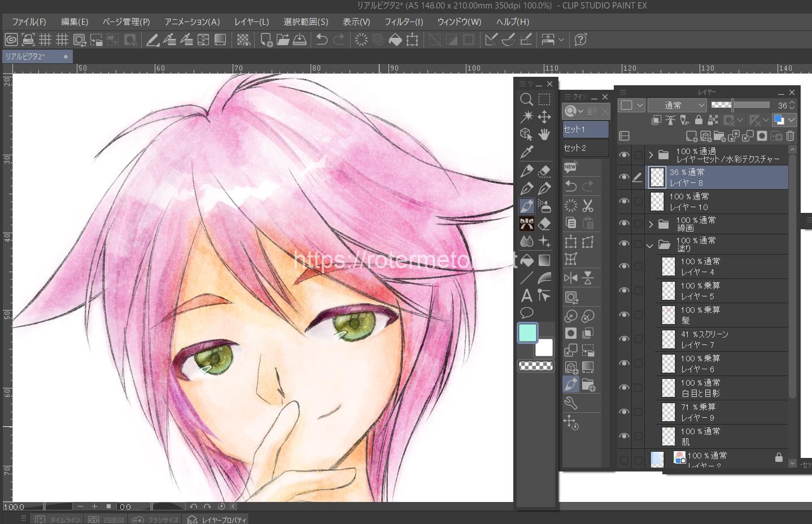Open the レイヤープロパティ panel tab

point(218,519)
